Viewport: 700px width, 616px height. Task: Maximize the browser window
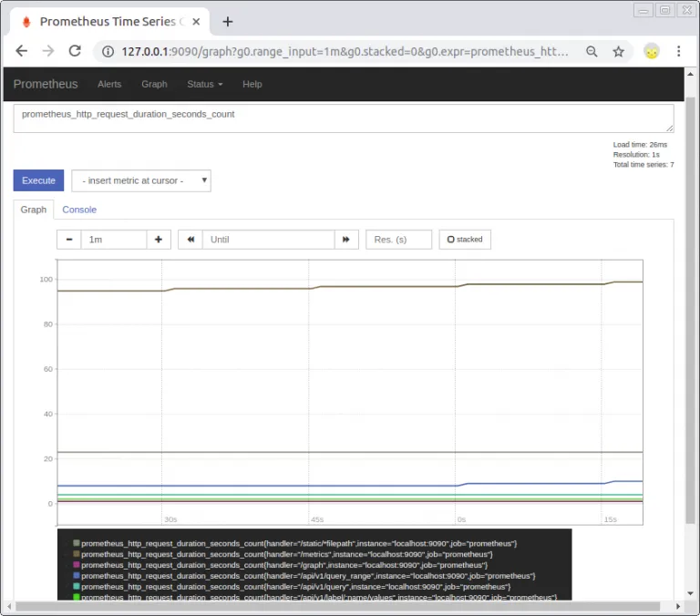pyautogui.click(x=664, y=10)
